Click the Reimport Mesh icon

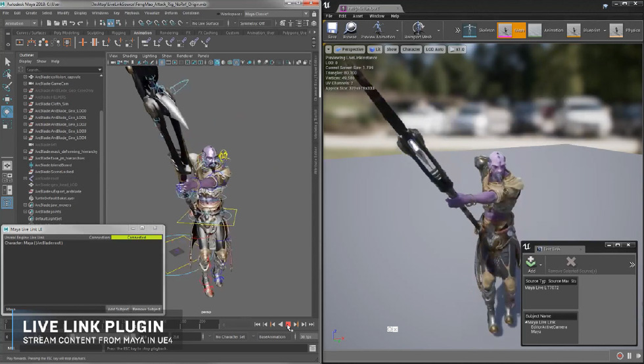coord(418,28)
